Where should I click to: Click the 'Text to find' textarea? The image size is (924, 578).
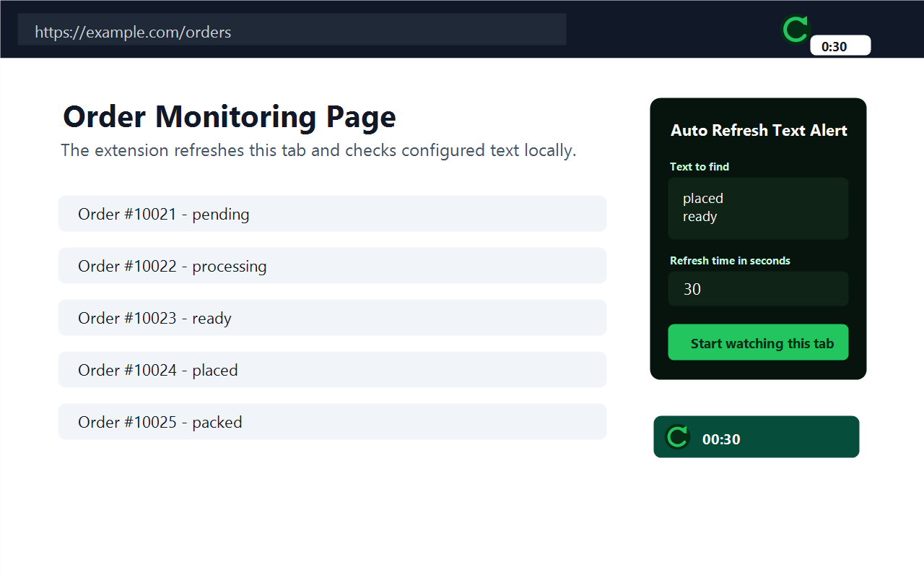[758, 208]
